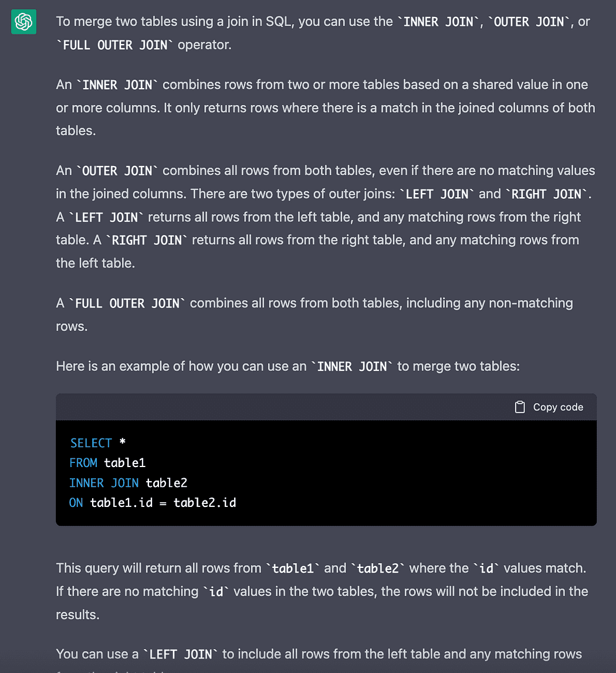Click the clipboard icon in code header
This screenshot has height=673, width=616.
coord(519,407)
